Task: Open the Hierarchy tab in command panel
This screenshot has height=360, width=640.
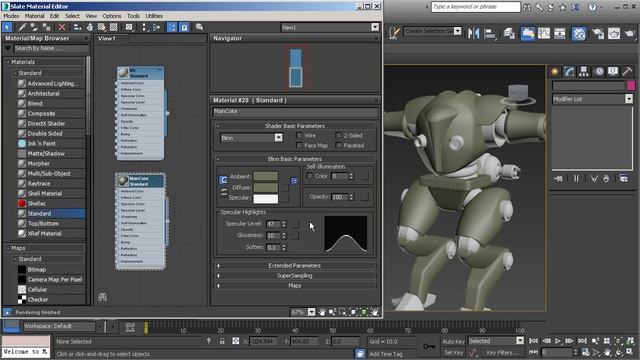Action: (584, 71)
